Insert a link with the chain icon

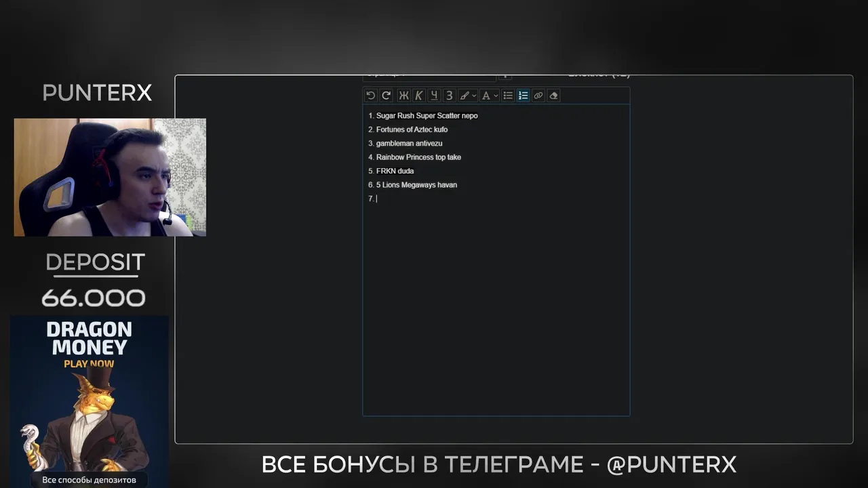click(x=538, y=96)
